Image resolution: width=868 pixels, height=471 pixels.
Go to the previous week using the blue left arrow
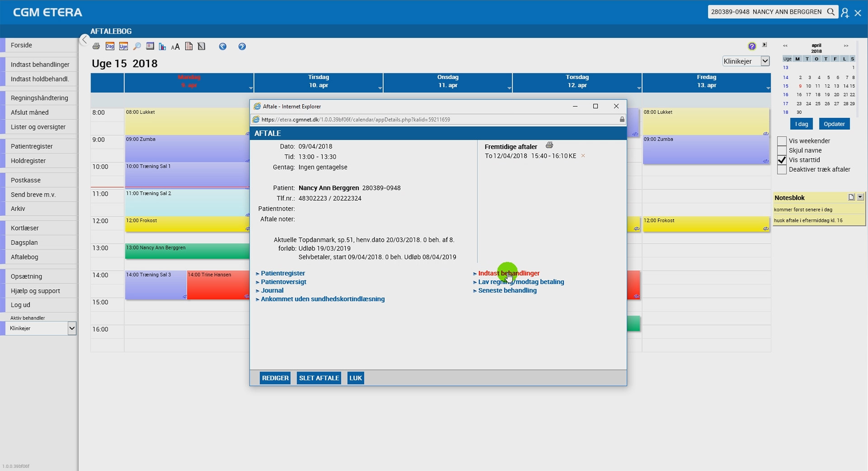click(x=222, y=47)
